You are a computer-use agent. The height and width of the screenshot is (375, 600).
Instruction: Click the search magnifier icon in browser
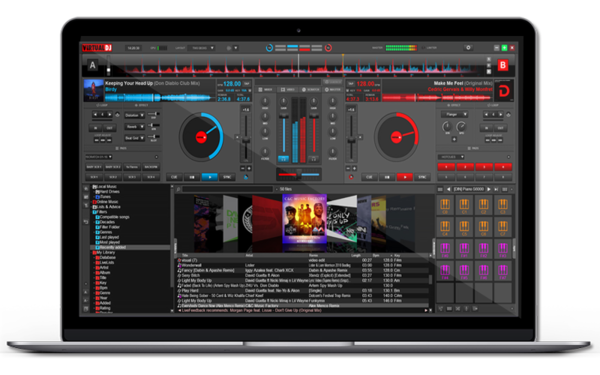[x=178, y=189]
